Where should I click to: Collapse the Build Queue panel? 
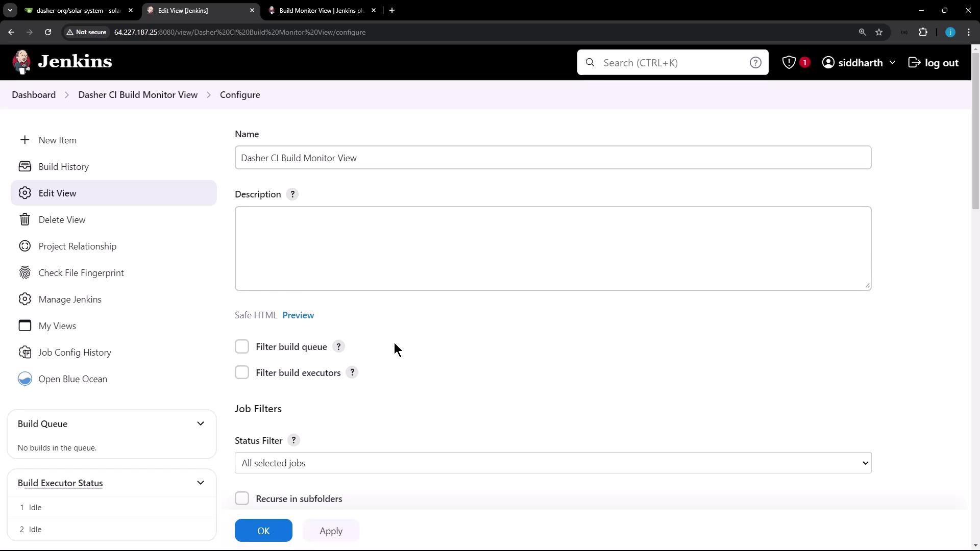click(201, 424)
